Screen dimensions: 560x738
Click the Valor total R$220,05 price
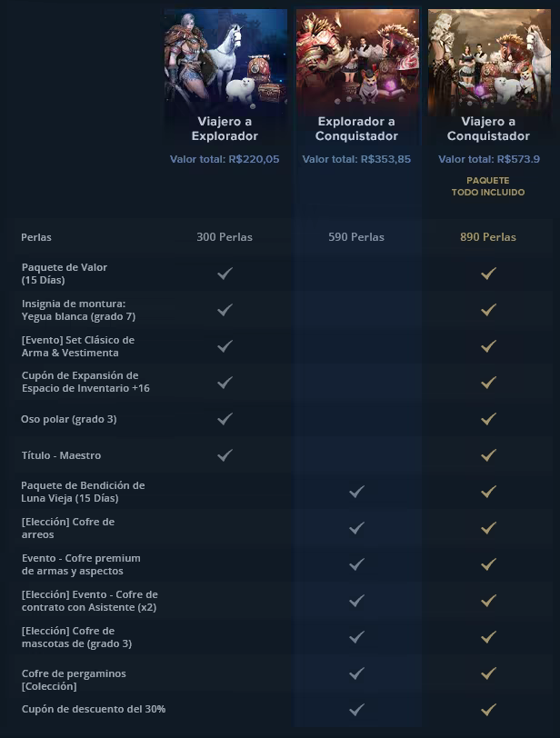(225, 159)
